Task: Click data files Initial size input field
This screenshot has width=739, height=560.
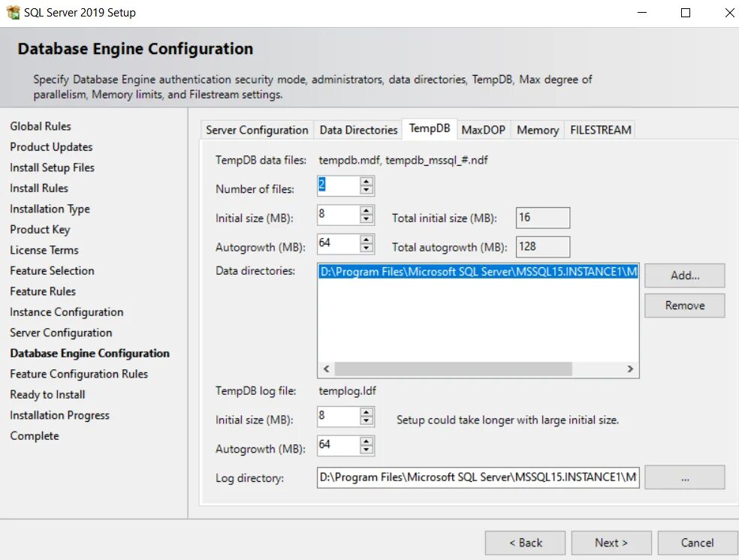Action: tap(339, 215)
